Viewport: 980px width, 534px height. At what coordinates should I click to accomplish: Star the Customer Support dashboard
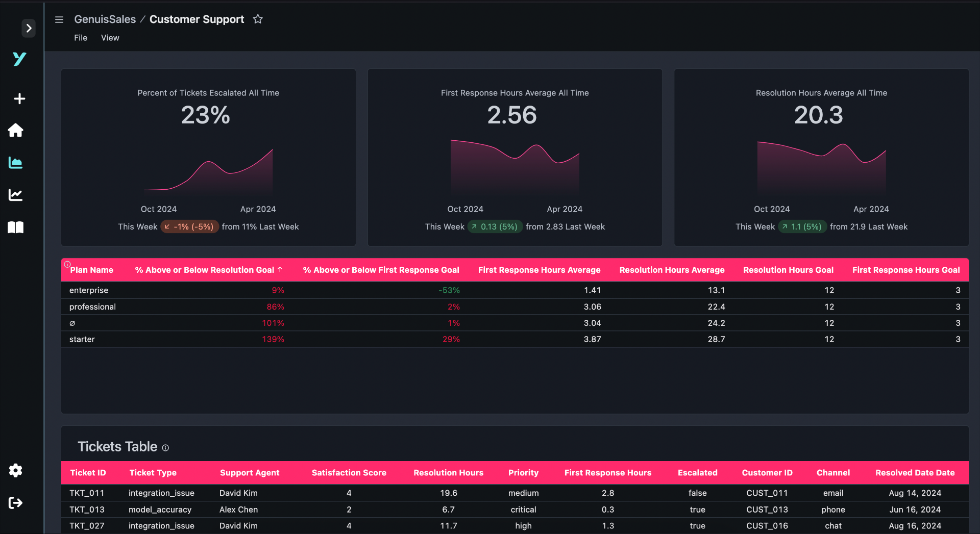(x=257, y=19)
